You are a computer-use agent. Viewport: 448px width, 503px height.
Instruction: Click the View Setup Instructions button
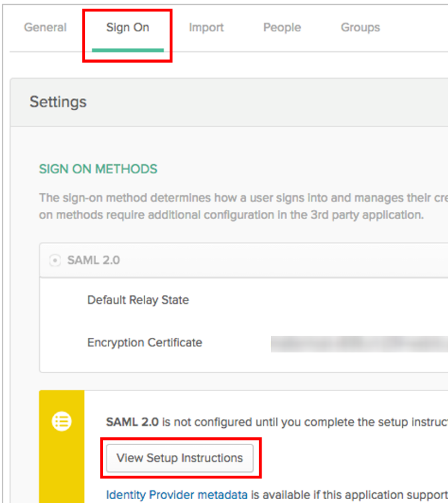tap(180, 458)
